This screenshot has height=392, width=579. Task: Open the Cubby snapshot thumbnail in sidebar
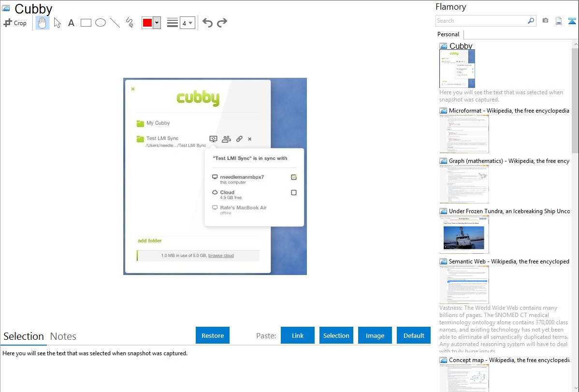pyautogui.click(x=457, y=69)
